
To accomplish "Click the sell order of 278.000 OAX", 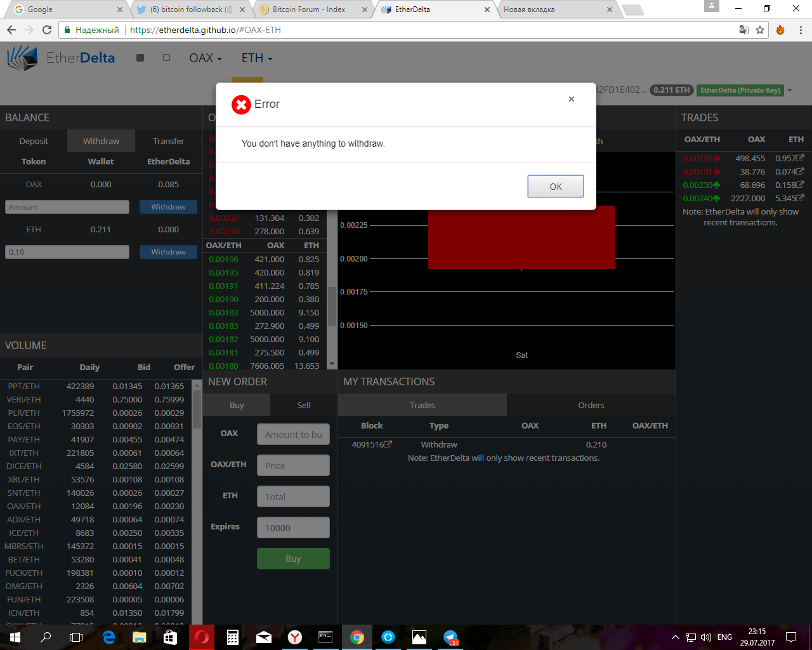I will 265,231.
